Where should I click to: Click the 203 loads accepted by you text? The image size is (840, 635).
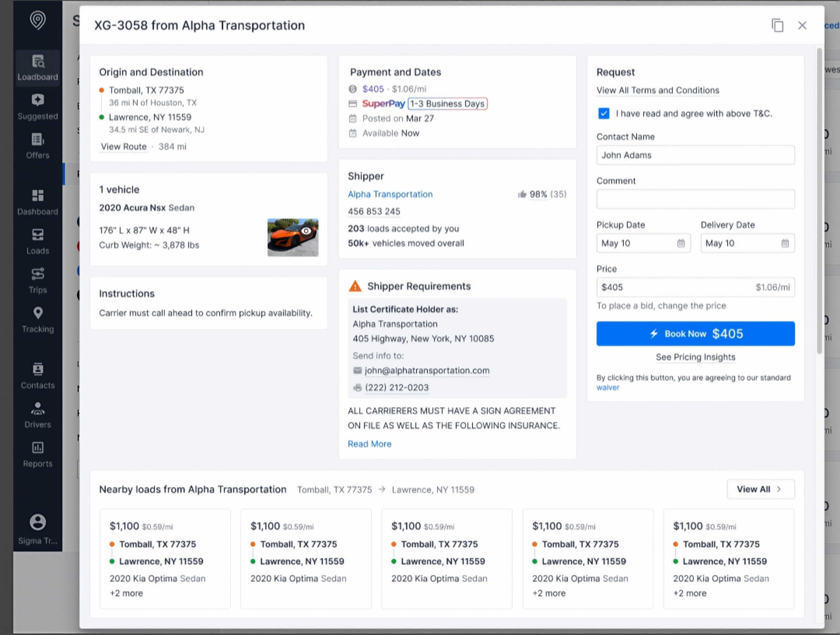[x=403, y=229]
